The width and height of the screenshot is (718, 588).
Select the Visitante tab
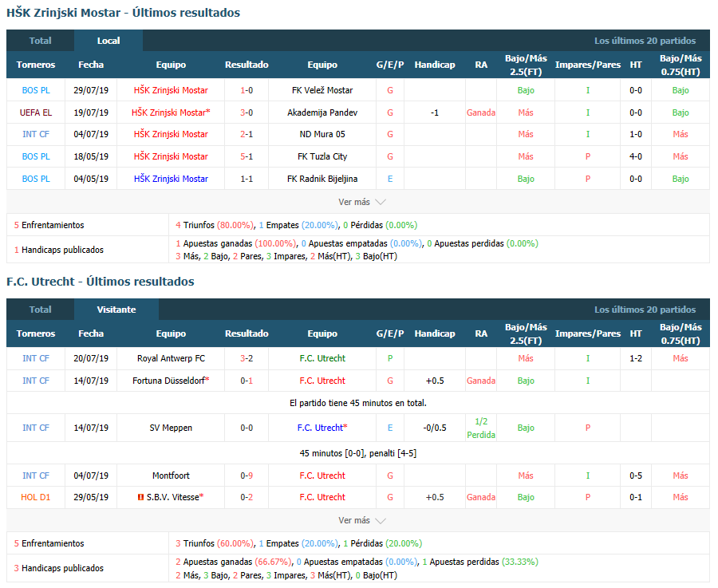[x=116, y=309]
